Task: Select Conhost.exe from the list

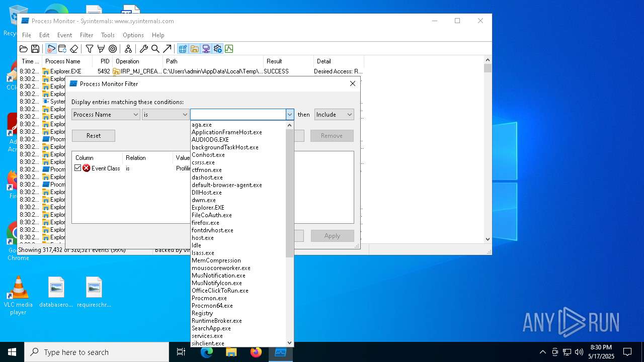Action: pos(238,155)
